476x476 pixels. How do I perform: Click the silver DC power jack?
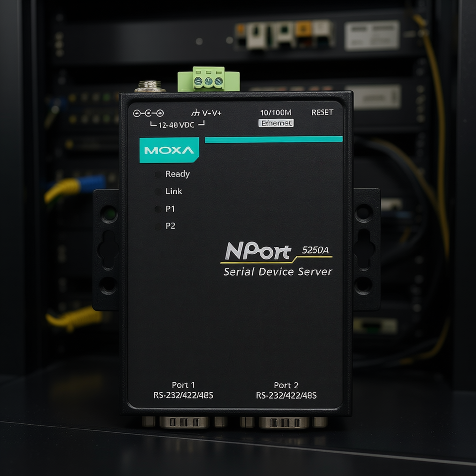tap(150, 86)
